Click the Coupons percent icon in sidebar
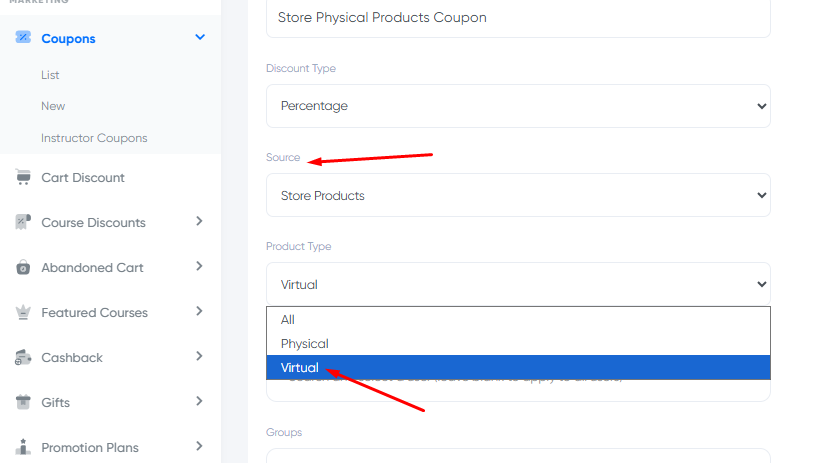The width and height of the screenshot is (835, 463). click(23, 37)
